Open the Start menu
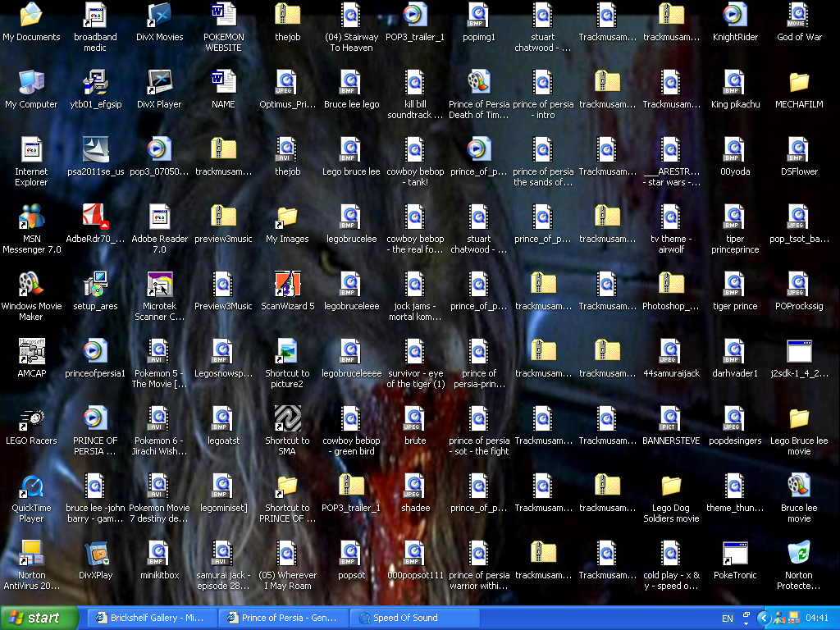 point(39,619)
